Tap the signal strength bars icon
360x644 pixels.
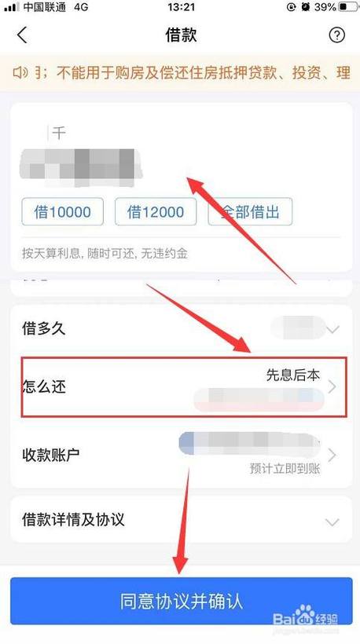click(x=11, y=7)
